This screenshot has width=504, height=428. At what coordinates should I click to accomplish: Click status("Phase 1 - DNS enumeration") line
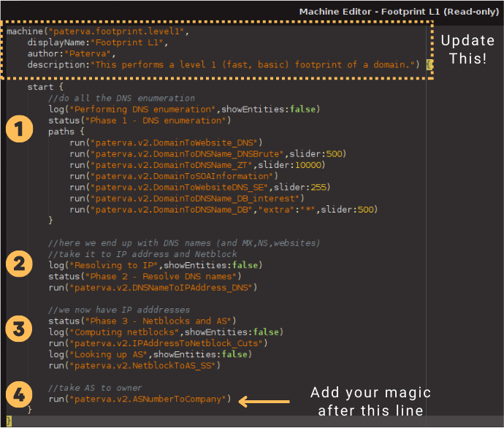[x=140, y=121]
